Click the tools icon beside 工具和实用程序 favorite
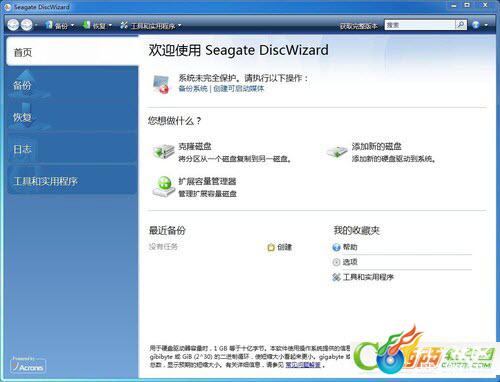 pos(336,277)
